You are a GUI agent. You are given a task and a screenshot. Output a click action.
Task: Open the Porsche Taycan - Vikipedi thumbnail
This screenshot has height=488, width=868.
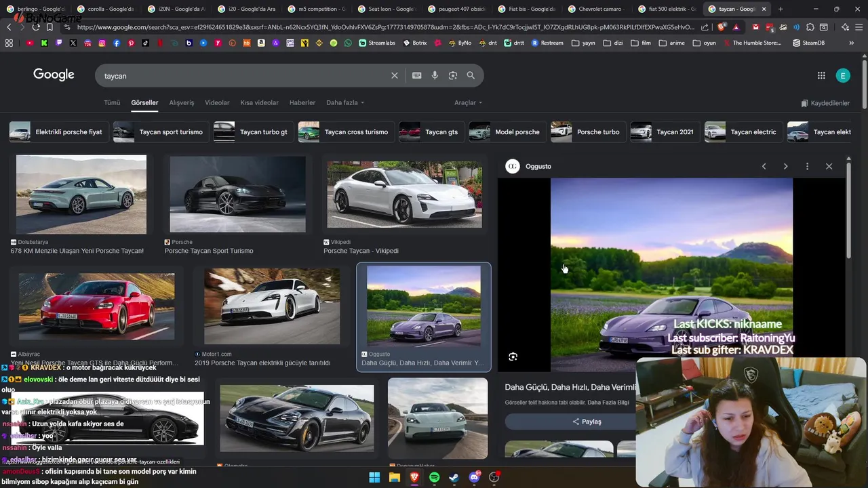(405, 195)
